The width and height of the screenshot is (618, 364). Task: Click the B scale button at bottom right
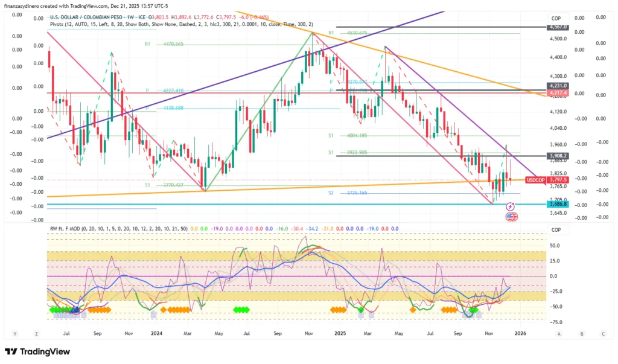(x=581, y=333)
